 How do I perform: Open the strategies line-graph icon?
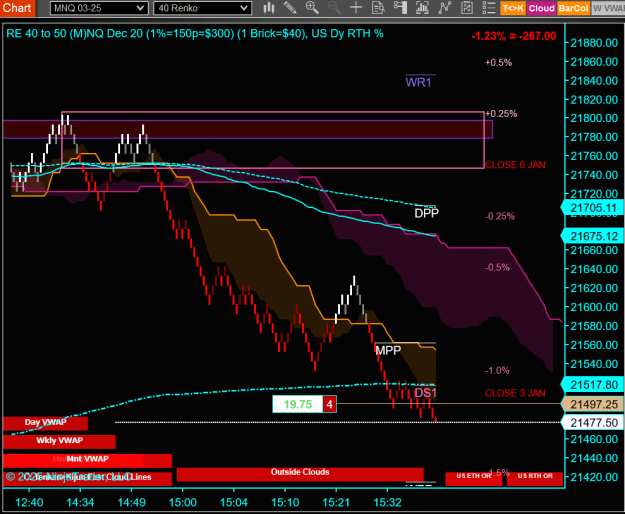click(x=444, y=8)
